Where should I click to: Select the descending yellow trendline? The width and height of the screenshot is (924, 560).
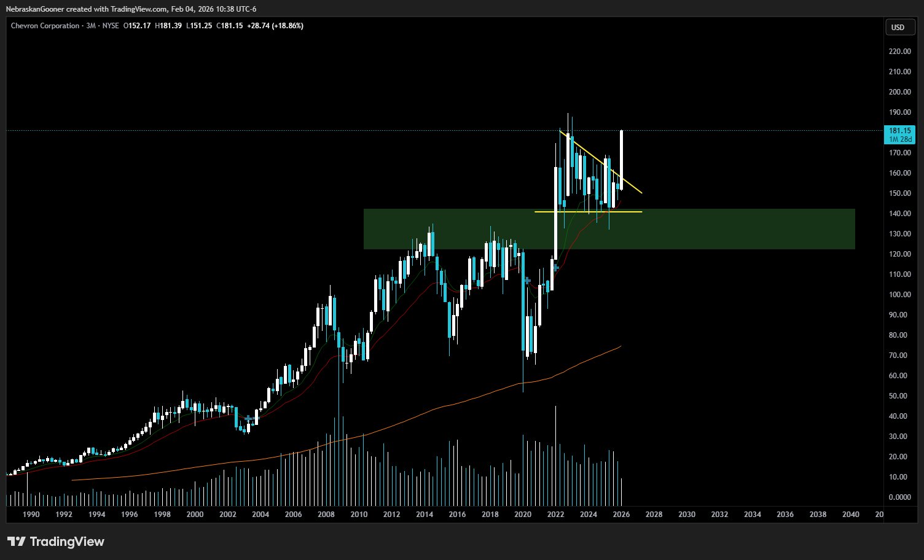(x=600, y=162)
